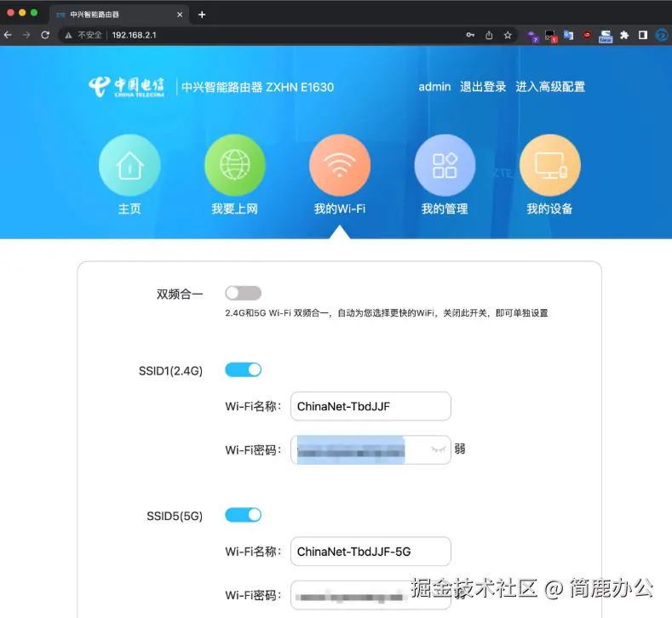The image size is (672, 618).
Task: Toggle the browser side panel icon
Action: pos(643,35)
